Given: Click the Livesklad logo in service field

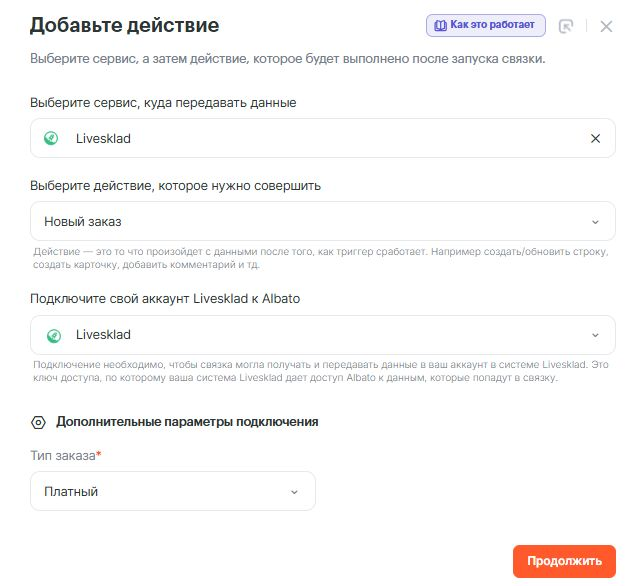Looking at the screenshot, I should click(52, 138).
